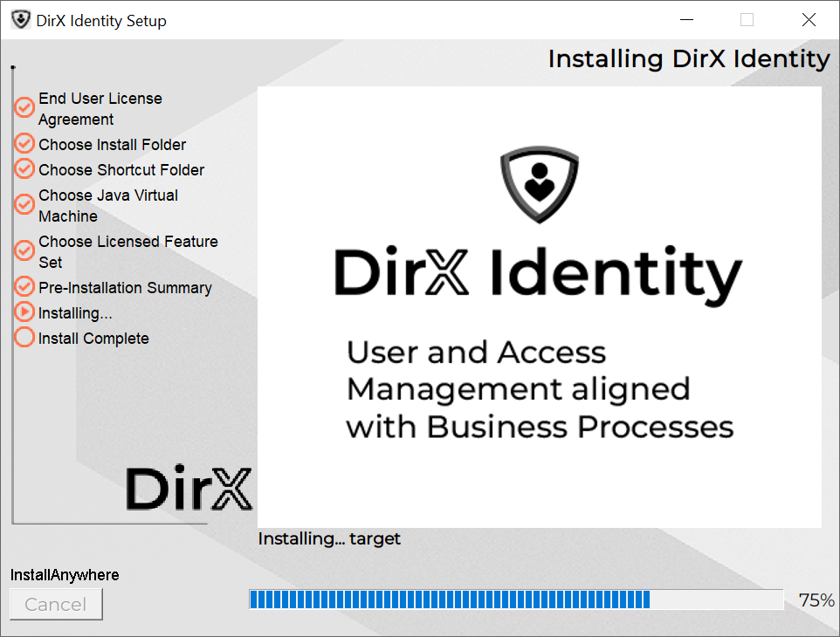Maximize the DirX Identity Setup window
The width and height of the screenshot is (840, 637).
pyautogui.click(x=747, y=20)
